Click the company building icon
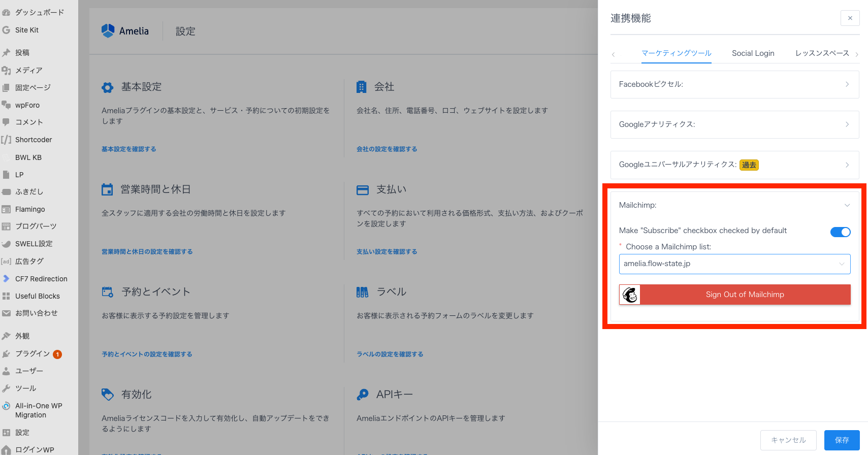This screenshot has width=868, height=455. [361, 87]
